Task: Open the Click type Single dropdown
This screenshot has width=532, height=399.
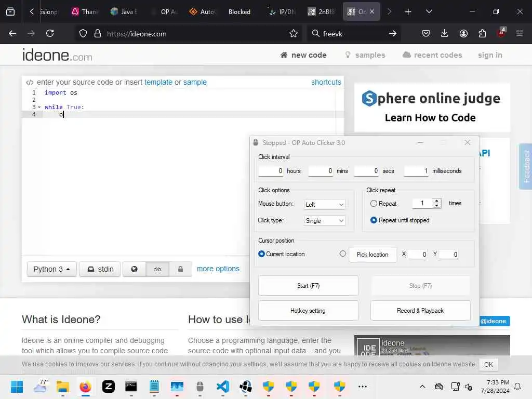Action: click(x=325, y=221)
